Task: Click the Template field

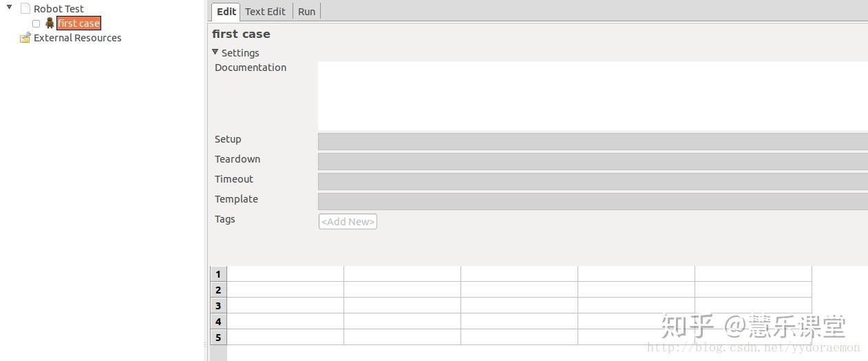Action: click(x=592, y=201)
